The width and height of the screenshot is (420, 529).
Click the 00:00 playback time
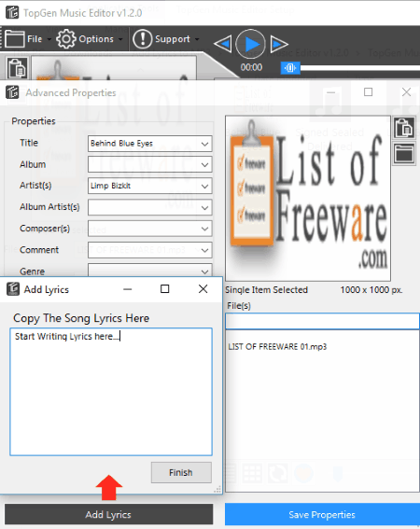(x=251, y=67)
